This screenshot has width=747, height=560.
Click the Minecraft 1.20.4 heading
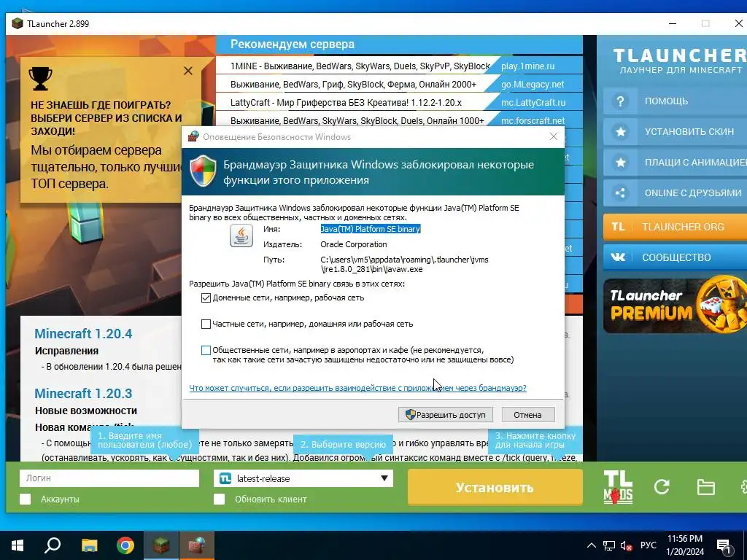[83, 333]
